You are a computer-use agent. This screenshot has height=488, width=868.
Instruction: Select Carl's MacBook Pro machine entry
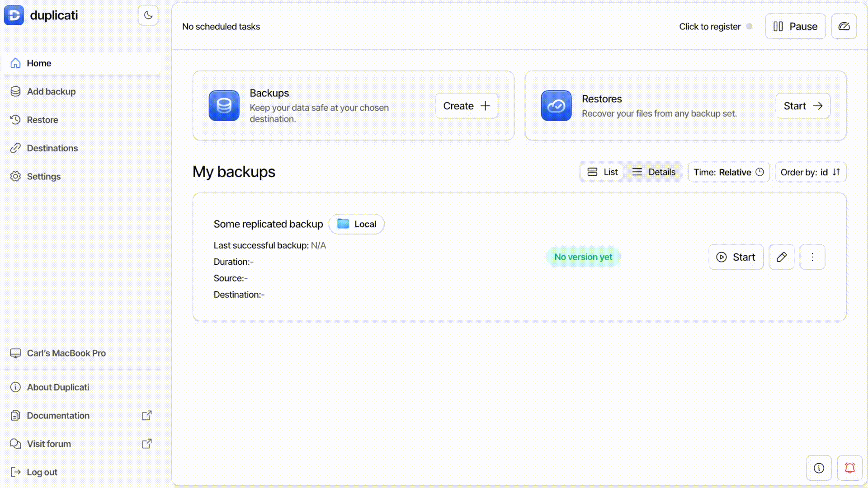click(81, 353)
